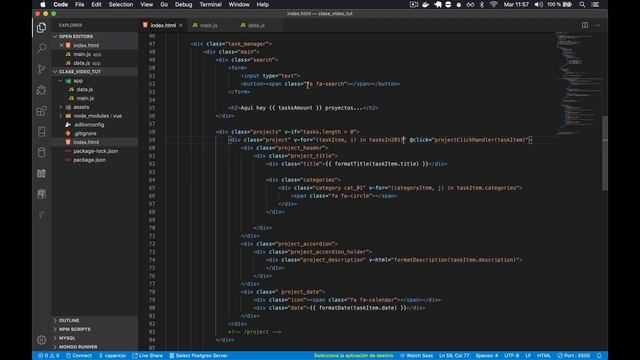Open the Extensions view
This screenshot has height=360, width=640.
coord(42,111)
